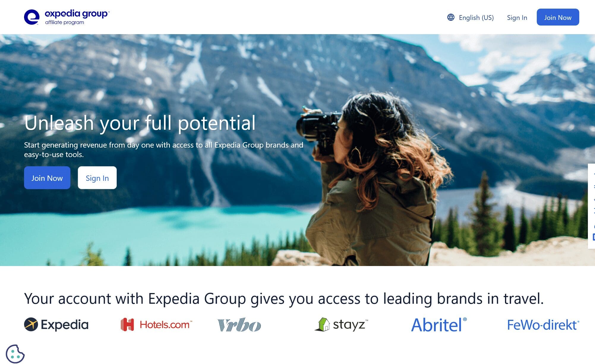Click the header Join Now button
This screenshot has width=595, height=364.
[x=558, y=17]
